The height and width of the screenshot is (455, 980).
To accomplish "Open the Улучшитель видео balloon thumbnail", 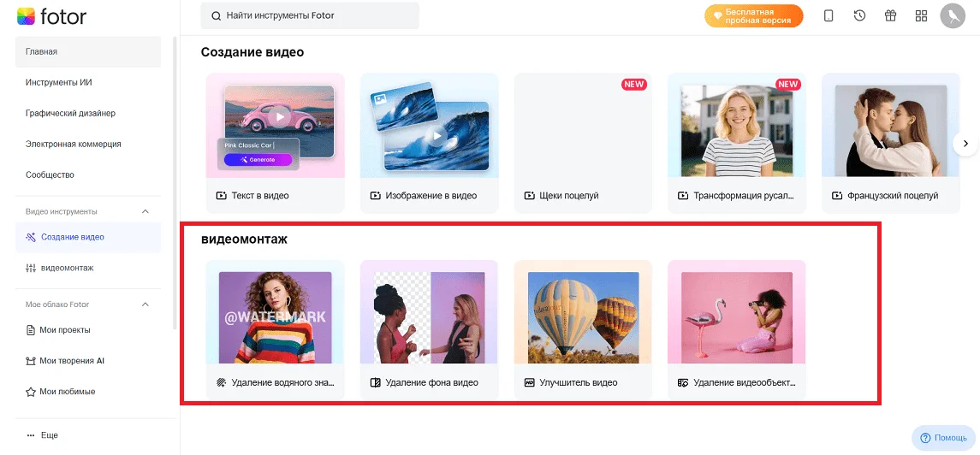I will [x=583, y=317].
